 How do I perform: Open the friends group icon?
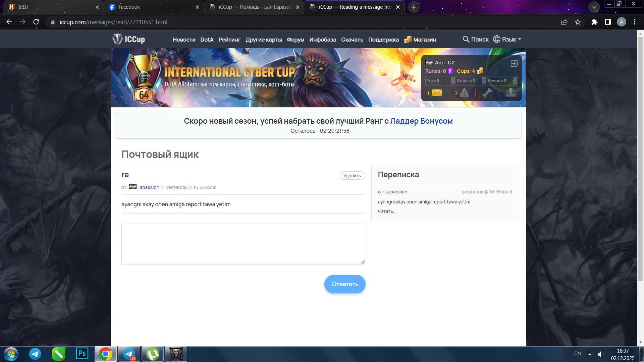point(511,92)
